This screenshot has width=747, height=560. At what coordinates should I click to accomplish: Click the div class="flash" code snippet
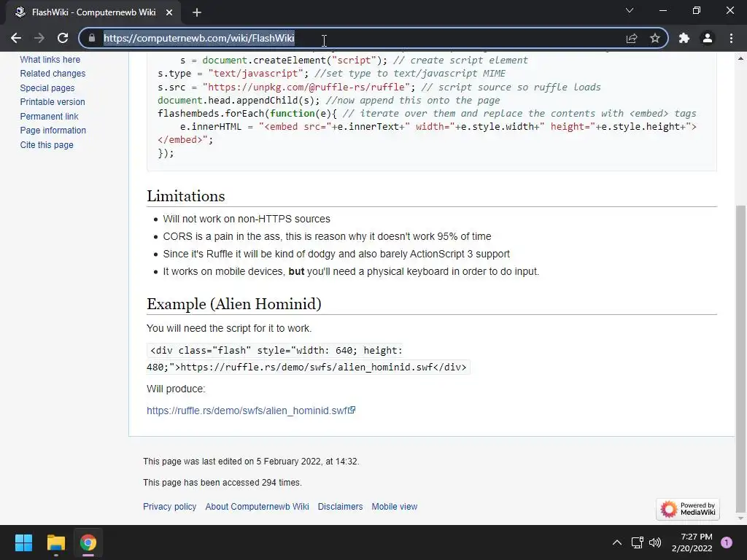[309, 359]
